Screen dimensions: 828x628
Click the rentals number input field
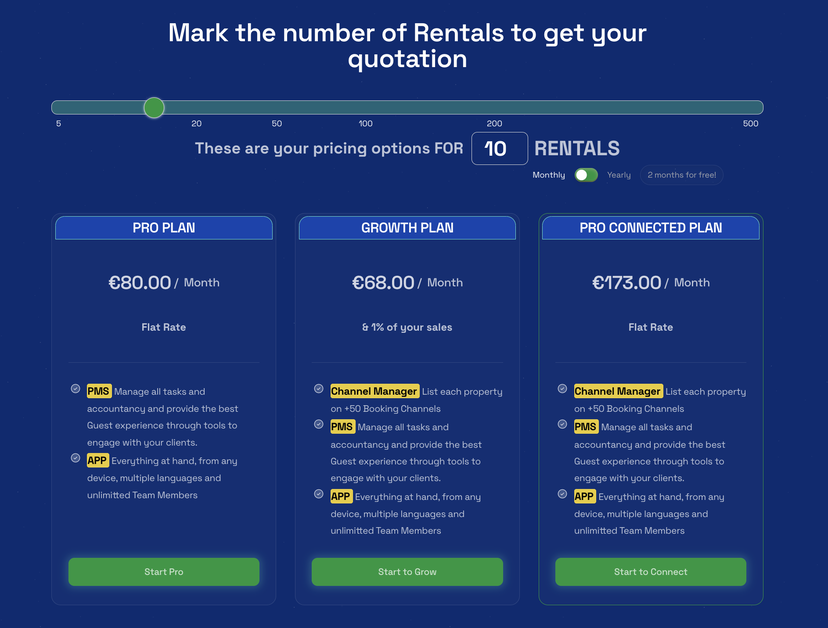499,149
